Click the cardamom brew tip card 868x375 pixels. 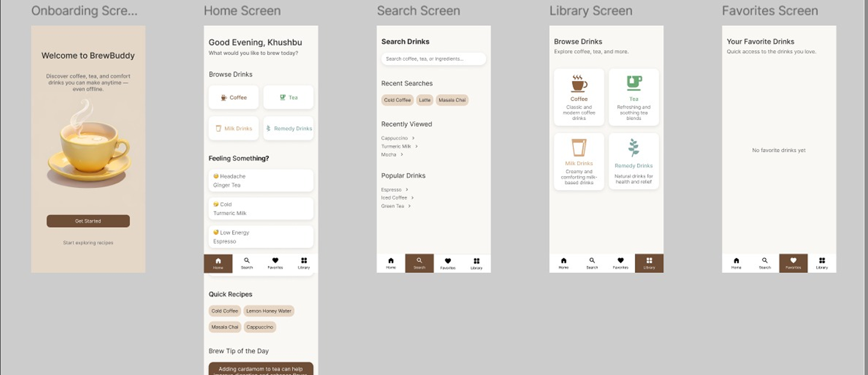[x=261, y=368]
